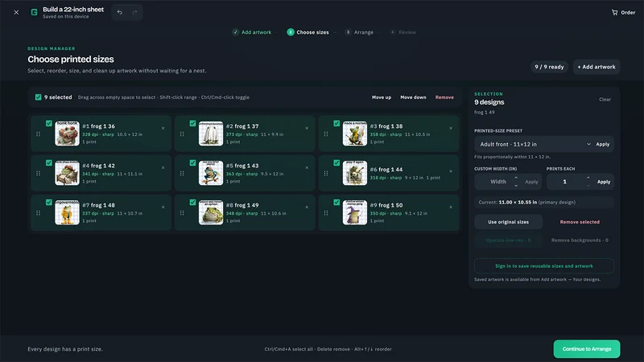Increase prints each with the up arrow

tap(588, 178)
